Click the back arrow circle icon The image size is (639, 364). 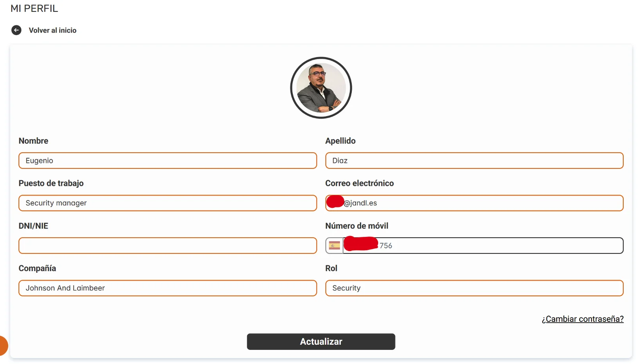(16, 30)
